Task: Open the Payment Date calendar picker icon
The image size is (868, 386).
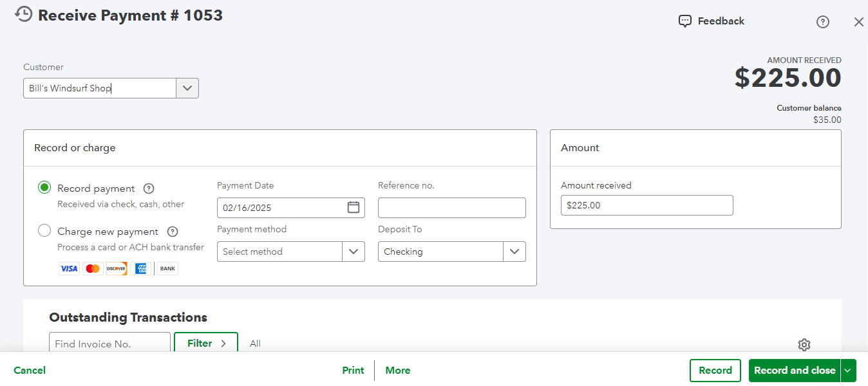Action: tap(353, 207)
